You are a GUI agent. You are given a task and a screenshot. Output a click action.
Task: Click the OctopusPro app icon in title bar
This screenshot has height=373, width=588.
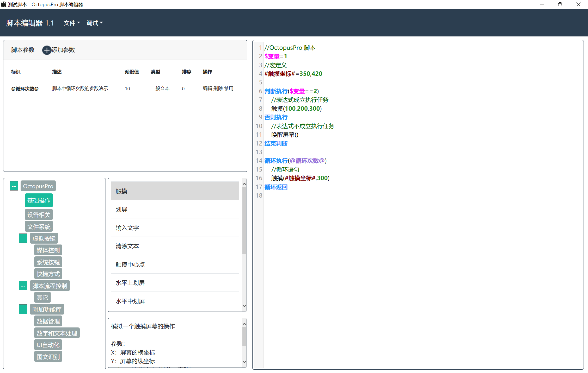(x=4, y=4)
